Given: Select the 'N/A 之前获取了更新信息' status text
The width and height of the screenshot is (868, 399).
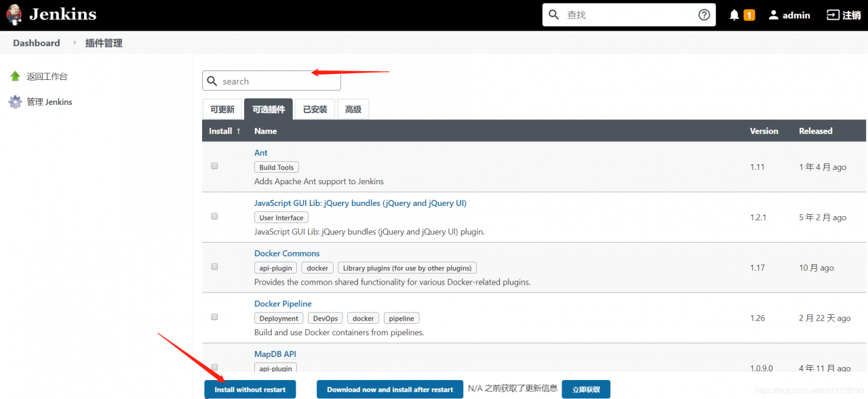Looking at the screenshot, I should click(x=513, y=388).
